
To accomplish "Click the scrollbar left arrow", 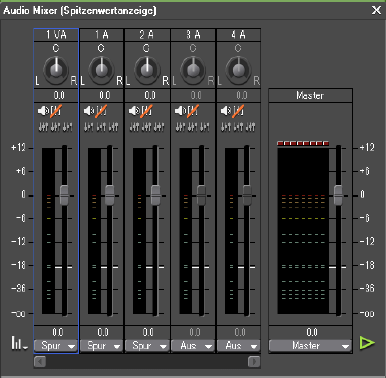I will (x=40, y=362).
